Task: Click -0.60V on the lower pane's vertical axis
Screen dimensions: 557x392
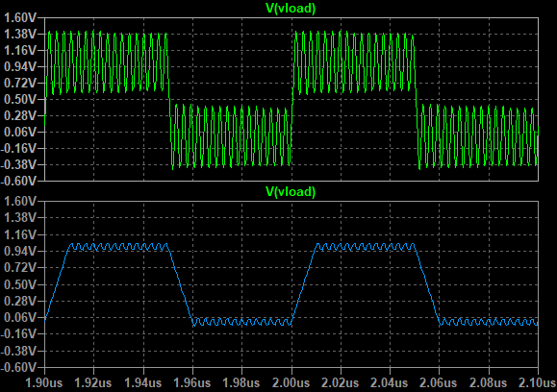Action: (18, 367)
